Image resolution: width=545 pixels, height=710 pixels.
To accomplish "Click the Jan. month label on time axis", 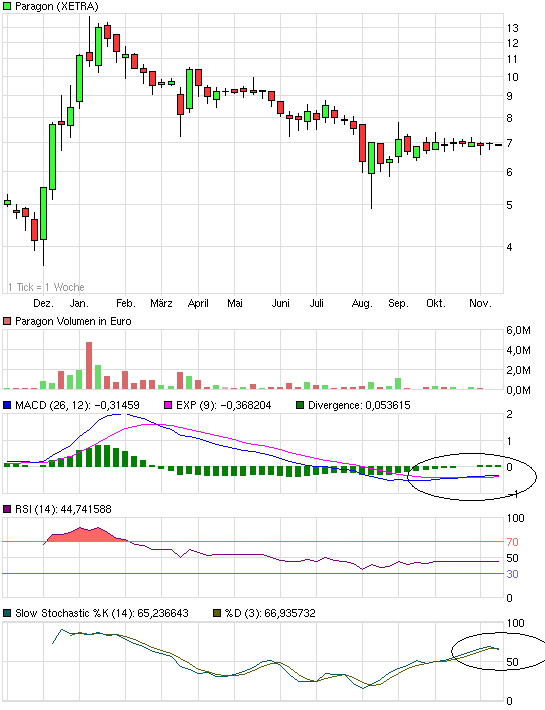I will (79, 303).
